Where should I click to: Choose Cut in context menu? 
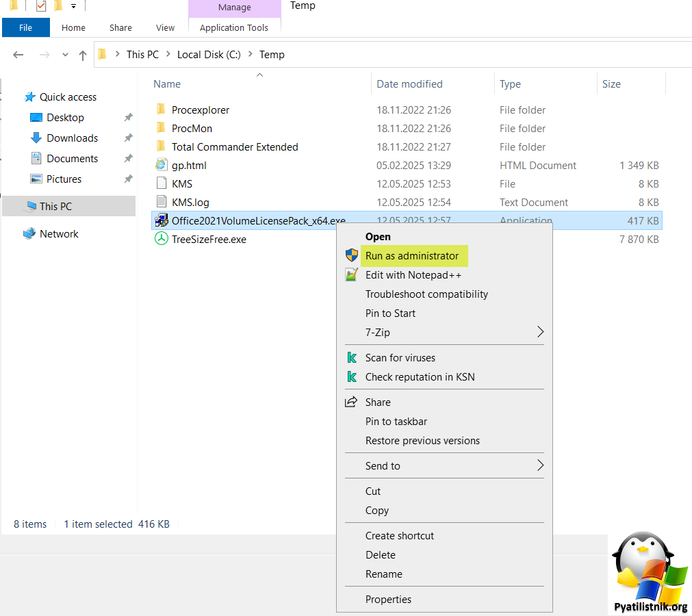(x=444, y=491)
